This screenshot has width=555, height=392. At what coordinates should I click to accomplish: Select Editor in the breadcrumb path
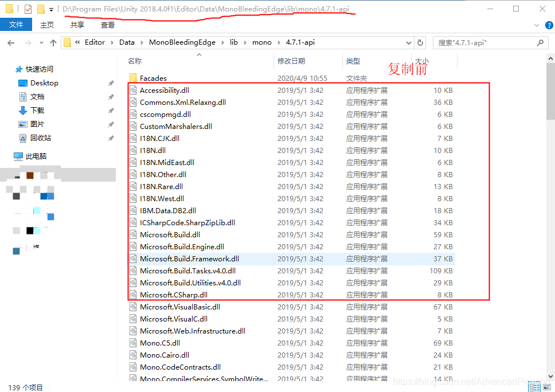pos(95,42)
